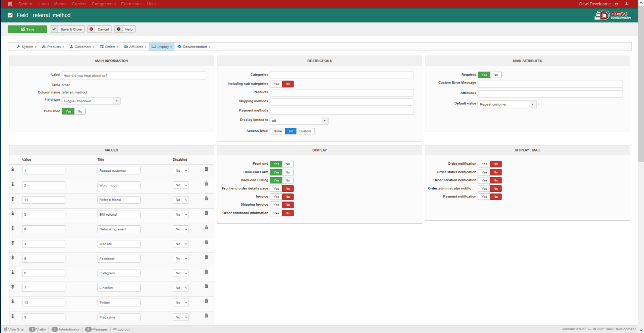The width and height of the screenshot is (644, 333).
Task: Open the Help button
Action: [125, 29]
